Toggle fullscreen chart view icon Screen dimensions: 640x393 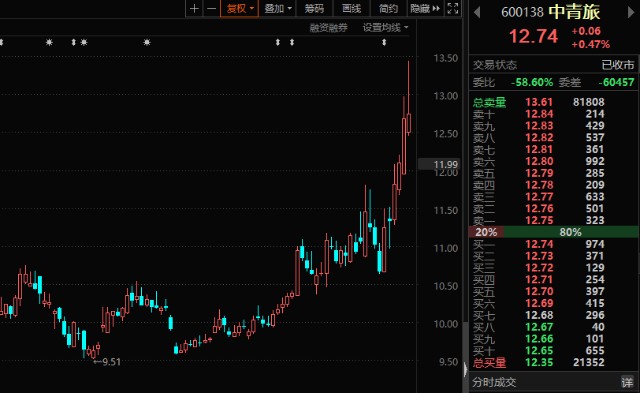click(453, 8)
